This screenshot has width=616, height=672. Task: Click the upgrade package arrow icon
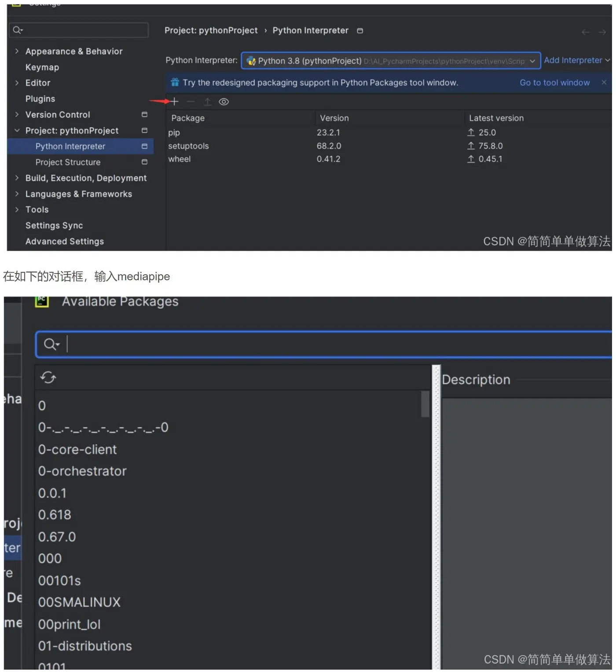(x=207, y=102)
